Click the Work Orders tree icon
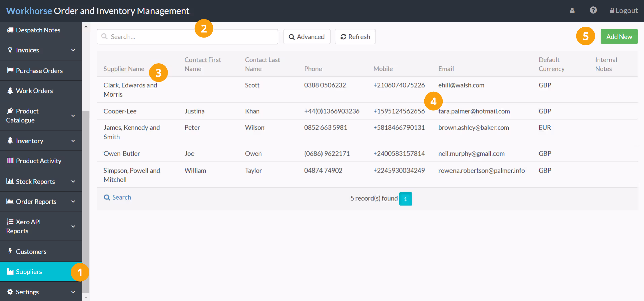This screenshot has height=301, width=644. click(x=10, y=91)
